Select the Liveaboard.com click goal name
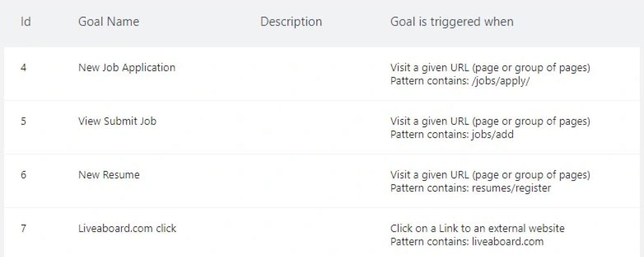The image size is (644, 257). pyautogui.click(x=127, y=228)
